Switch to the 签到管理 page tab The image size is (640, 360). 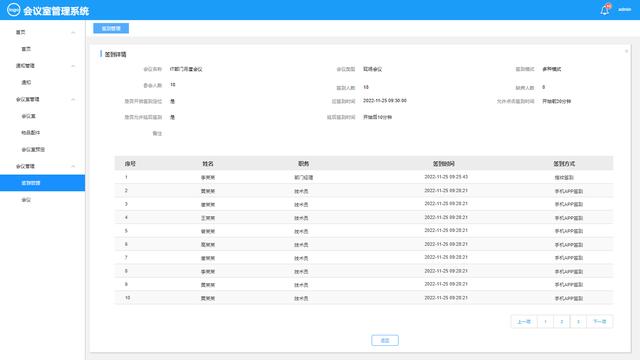coord(111,28)
